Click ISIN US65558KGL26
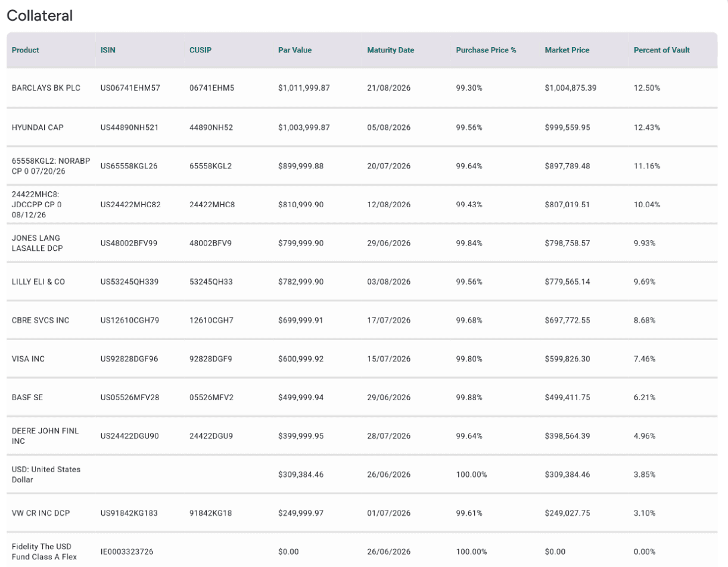The height and width of the screenshot is (567, 728). coord(129,166)
